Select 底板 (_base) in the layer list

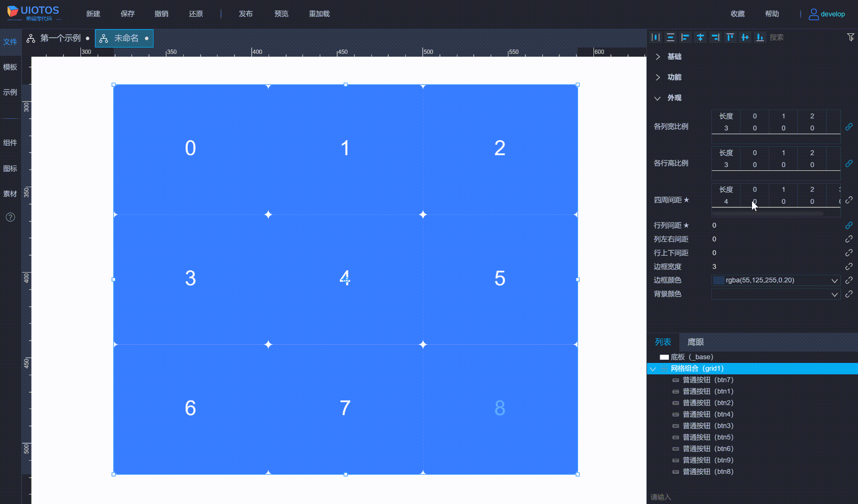point(752,357)
